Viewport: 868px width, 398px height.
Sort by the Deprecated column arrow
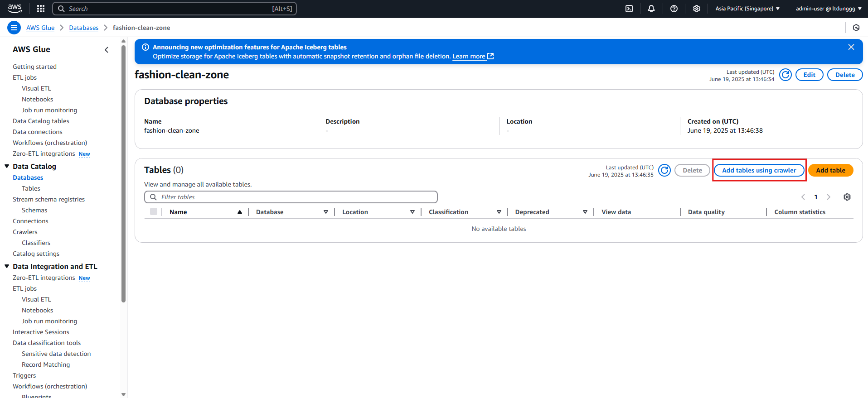585,212
